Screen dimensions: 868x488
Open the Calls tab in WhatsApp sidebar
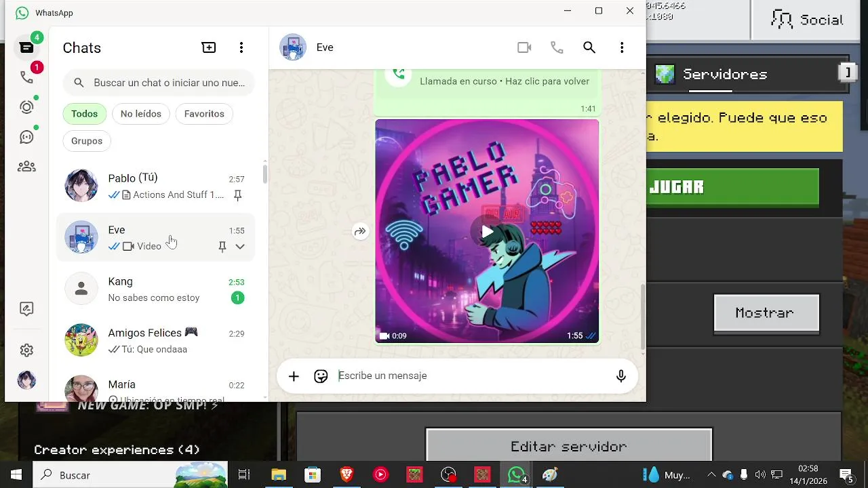point(26,77)
